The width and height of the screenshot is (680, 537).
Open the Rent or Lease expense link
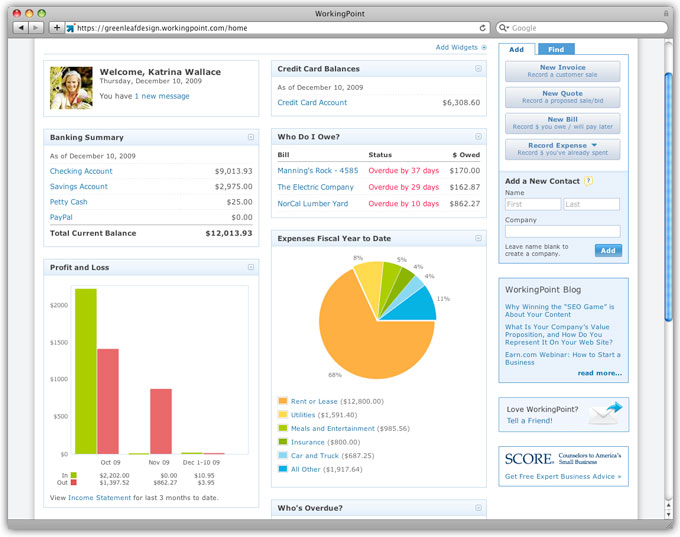click(x=314, y=401)
